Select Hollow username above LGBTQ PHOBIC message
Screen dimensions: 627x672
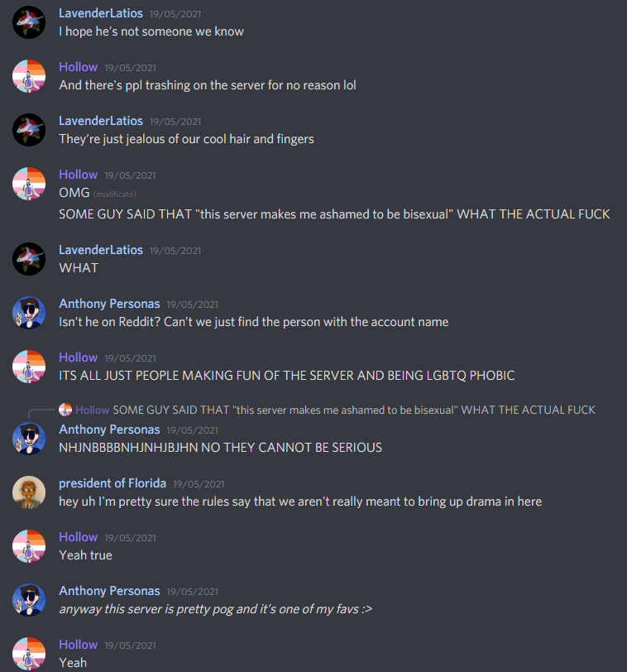(x=78, y=358)
